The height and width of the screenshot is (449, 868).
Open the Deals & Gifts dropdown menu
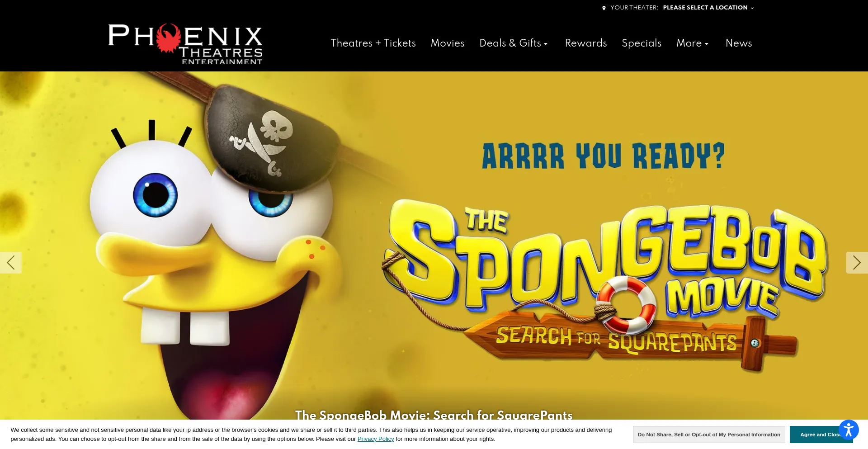tap(514, 43)
